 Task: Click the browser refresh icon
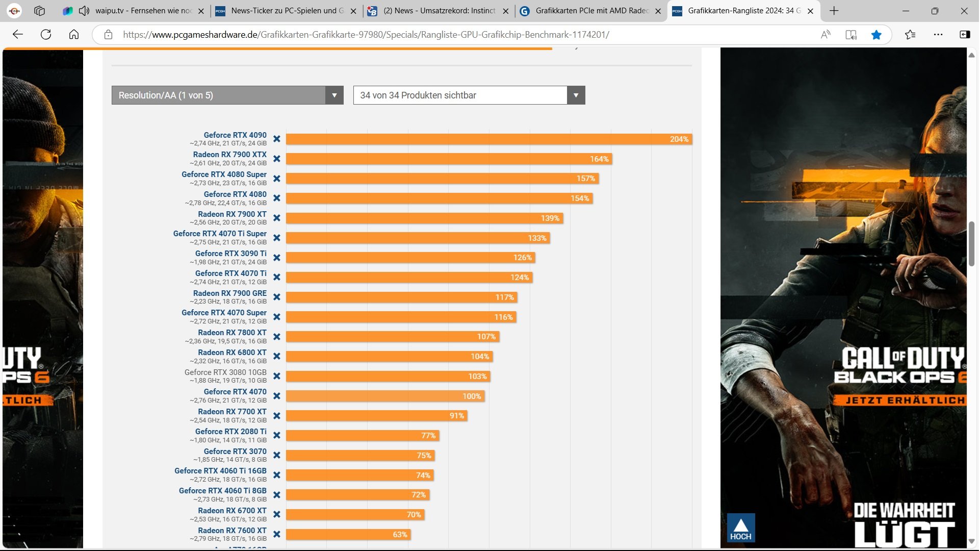(x=46, y=35)
